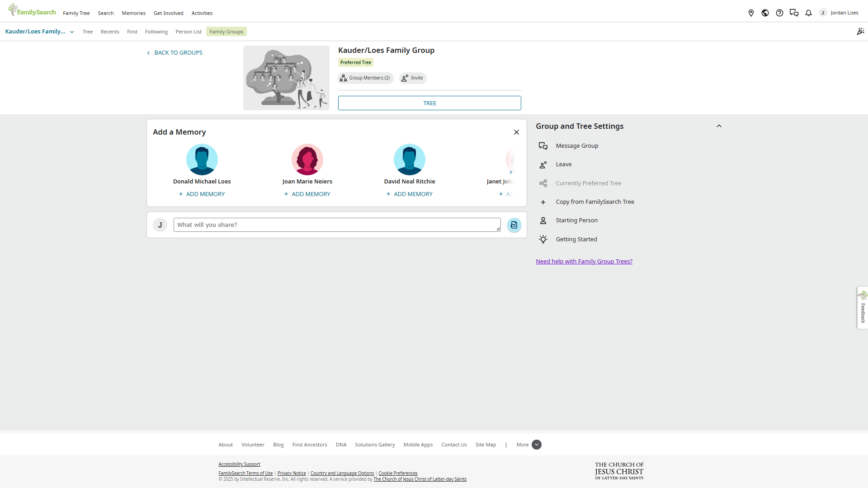The height and width of the screenshot is (488, 868).
Task: Open the Find Ancestors footer link
Action: (310, 445)
